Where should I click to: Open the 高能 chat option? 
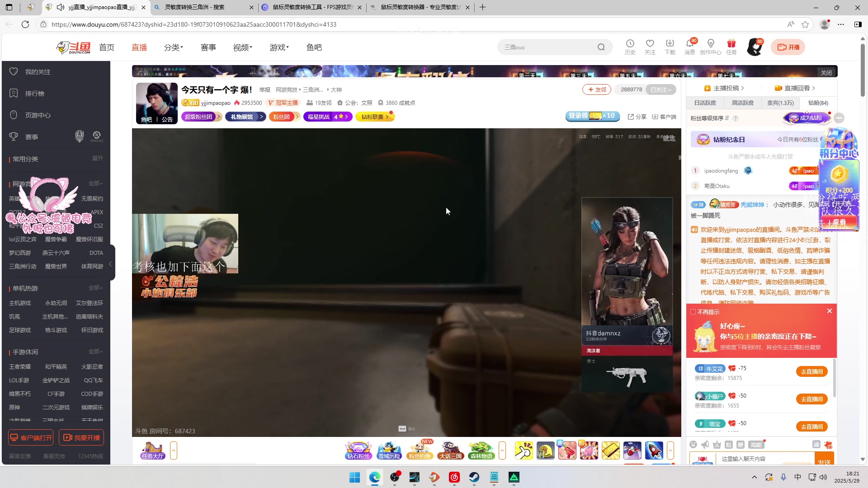click(756, 445)
